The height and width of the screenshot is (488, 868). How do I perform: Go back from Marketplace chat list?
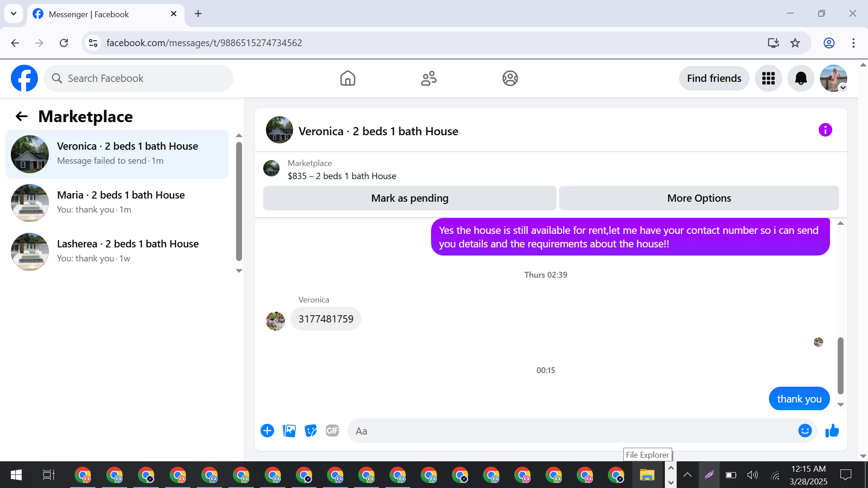[21, 117]
